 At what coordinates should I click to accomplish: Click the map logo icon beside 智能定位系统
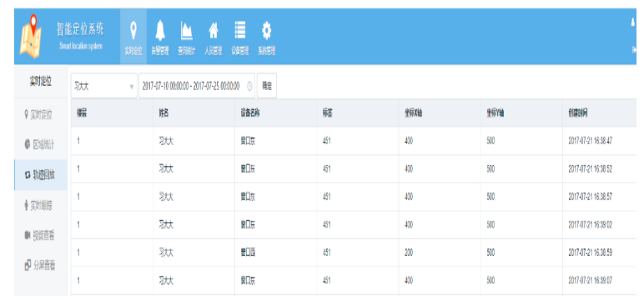coord(30,36)
